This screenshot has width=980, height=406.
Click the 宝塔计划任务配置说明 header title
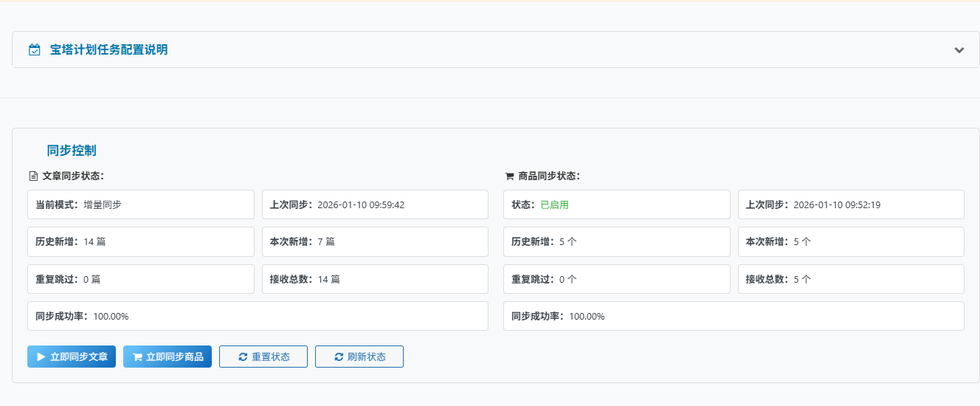pyautogui.click(x=108, y=50)
